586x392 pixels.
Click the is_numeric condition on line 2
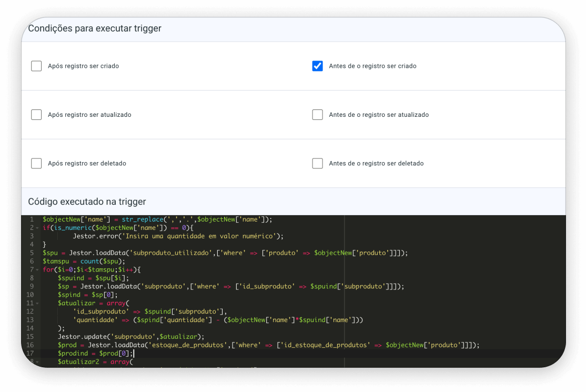click(118, 228)
